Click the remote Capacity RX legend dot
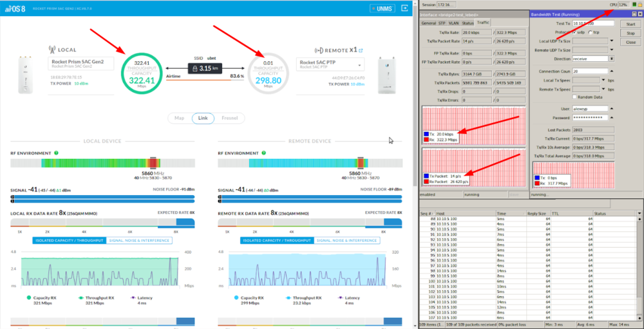Image resolution: width=644 pixels, height=329 pixels. click(x=236, y=298)
